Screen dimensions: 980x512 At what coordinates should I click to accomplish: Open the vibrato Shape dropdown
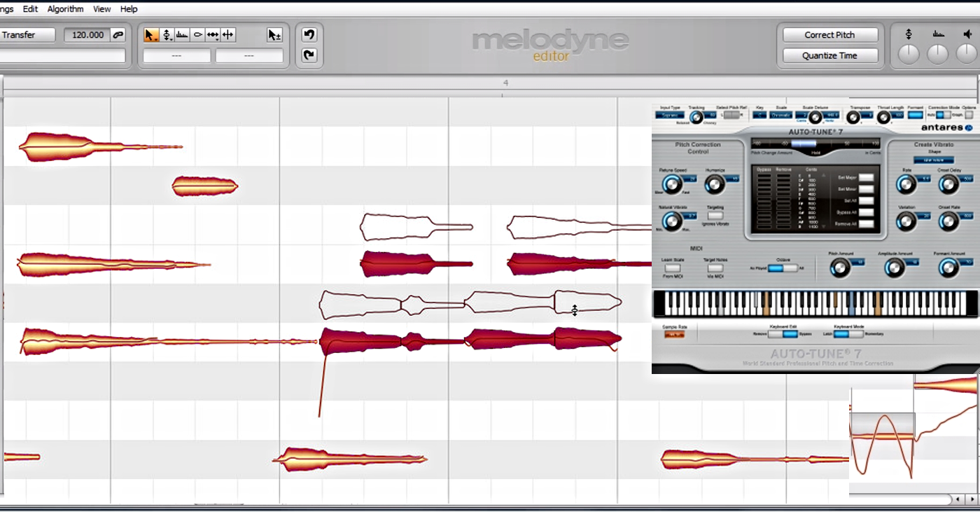point(933,160)
